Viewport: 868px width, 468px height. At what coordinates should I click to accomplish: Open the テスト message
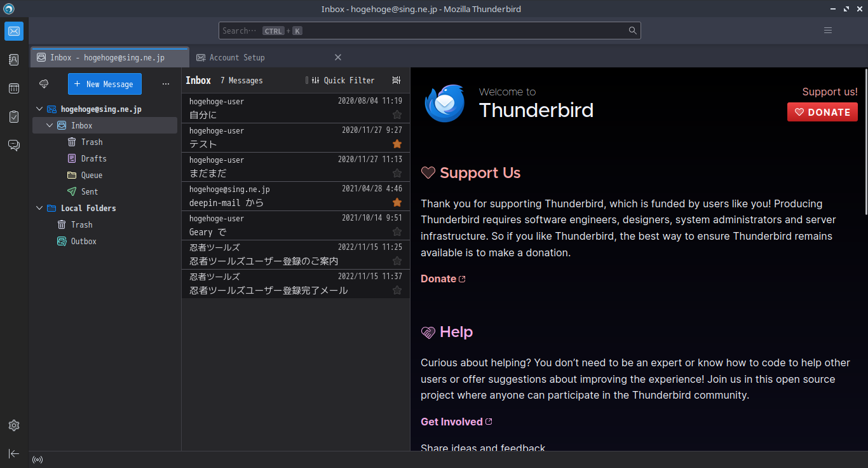(x=295, y=138)
